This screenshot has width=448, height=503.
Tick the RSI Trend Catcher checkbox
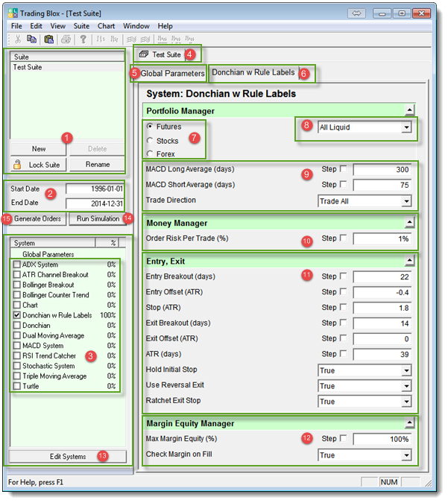(x=16, y=356)
